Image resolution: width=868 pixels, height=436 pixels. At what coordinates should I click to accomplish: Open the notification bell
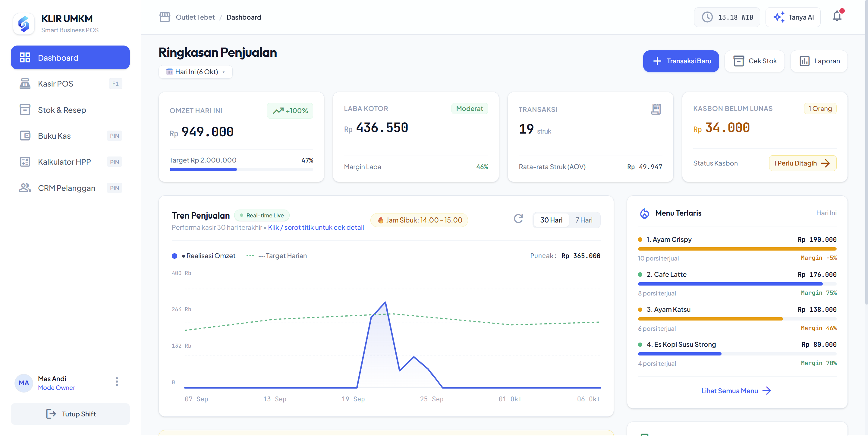[837, 17]
